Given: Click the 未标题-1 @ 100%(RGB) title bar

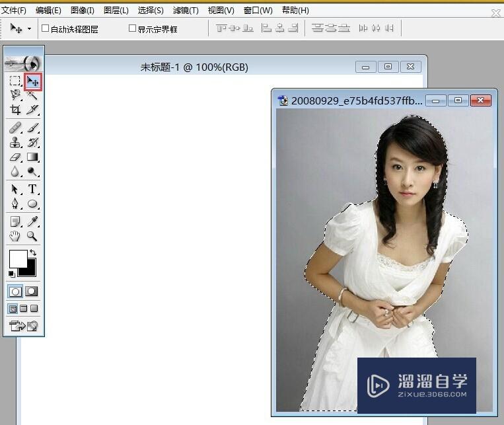Looking at the screenshot, I should 194,67.
